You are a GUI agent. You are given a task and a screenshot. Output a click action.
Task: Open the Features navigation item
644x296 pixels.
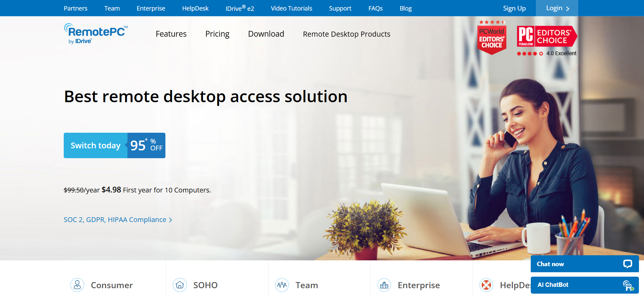171,34
